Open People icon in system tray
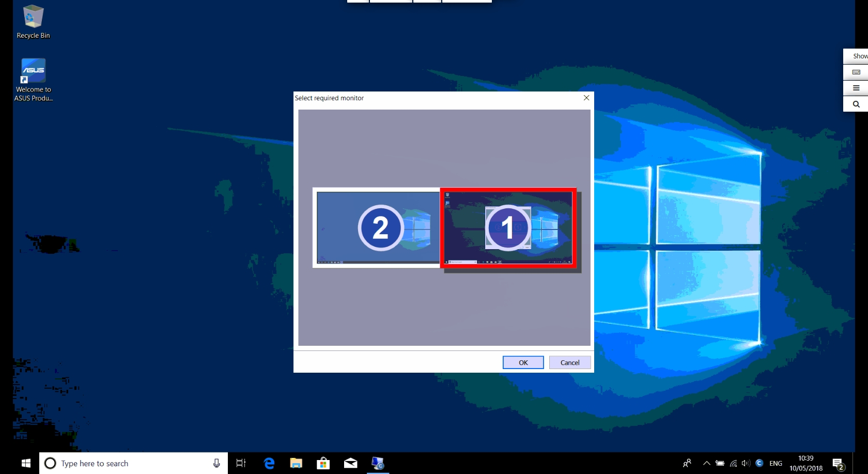Screen dimensions: 868x474 [x=687, y=463]
